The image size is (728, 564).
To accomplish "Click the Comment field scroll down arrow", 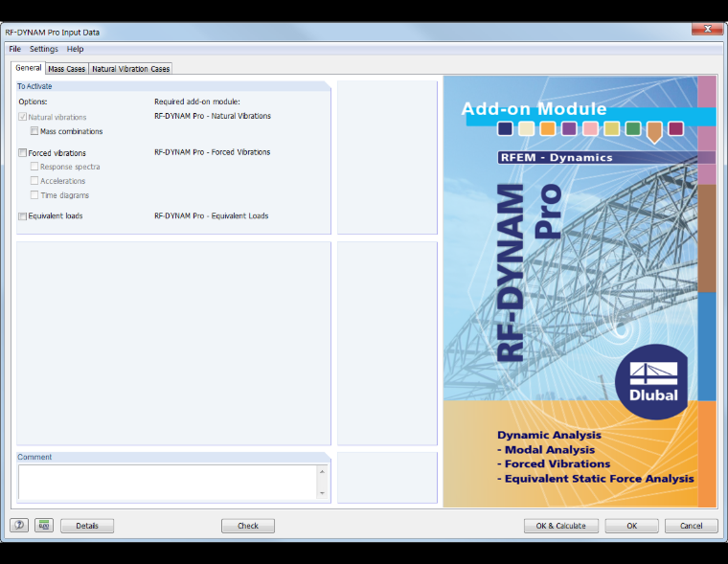I will click(322, 493).
